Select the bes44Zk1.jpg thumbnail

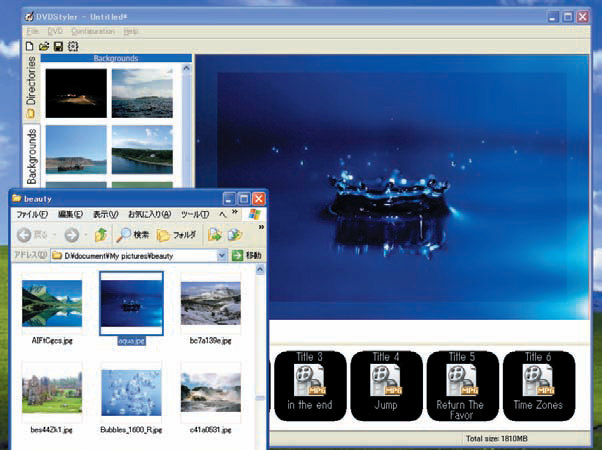[52, 393]
